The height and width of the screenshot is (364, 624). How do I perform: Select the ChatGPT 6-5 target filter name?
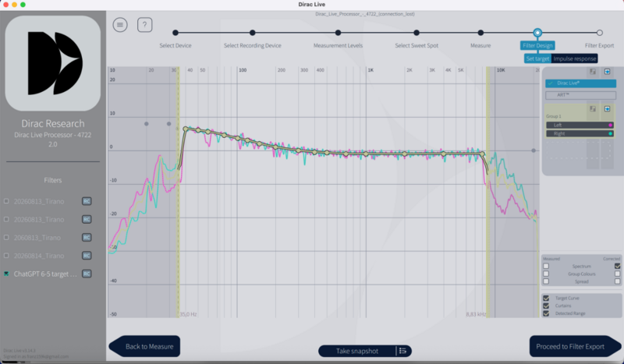[x=45, y=274]
